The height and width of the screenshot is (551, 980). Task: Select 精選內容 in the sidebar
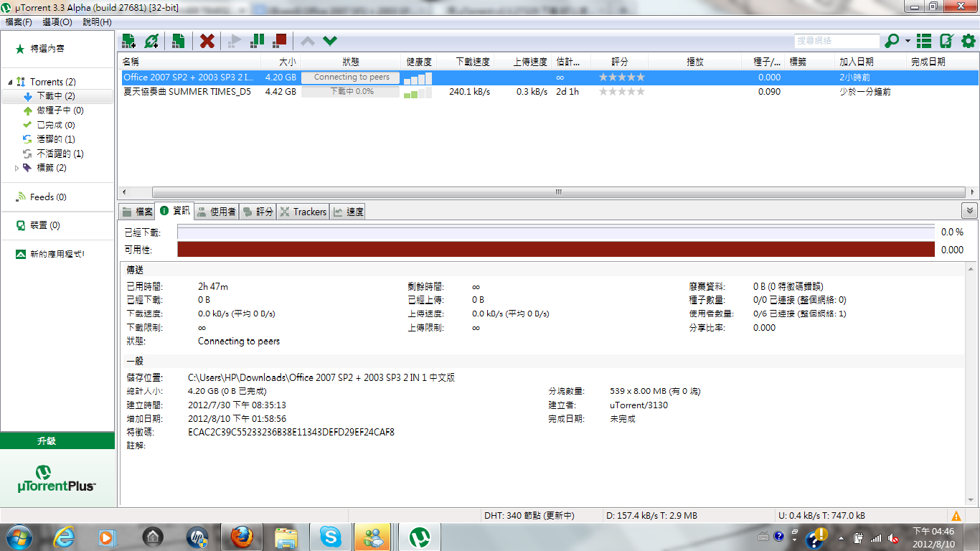point(47,49)
